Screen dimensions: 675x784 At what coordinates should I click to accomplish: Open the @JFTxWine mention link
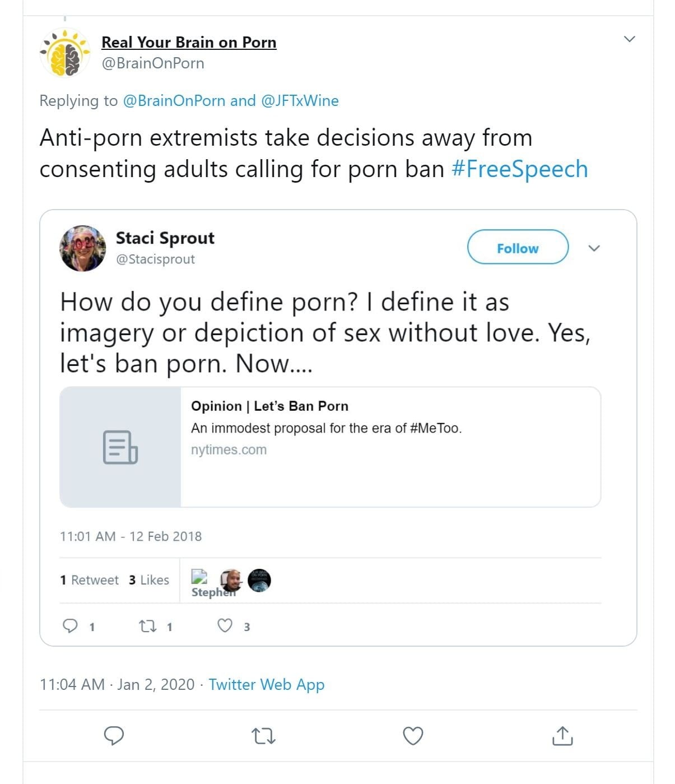[x=300, y=101]
